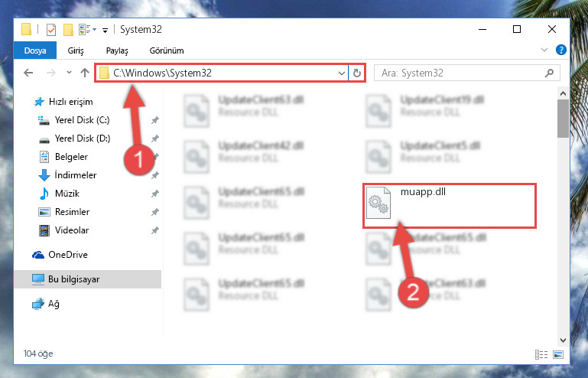Open the Help question mark icon

point(561,50)
